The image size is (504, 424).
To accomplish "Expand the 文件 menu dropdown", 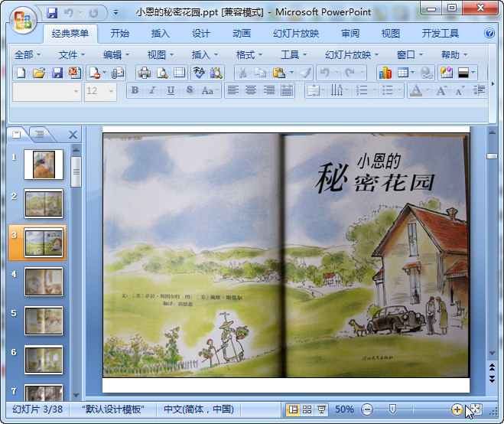I will pos(72,54).
